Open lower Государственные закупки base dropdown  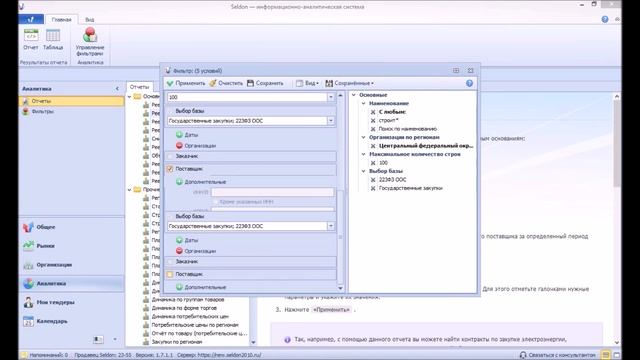(331, 226)
